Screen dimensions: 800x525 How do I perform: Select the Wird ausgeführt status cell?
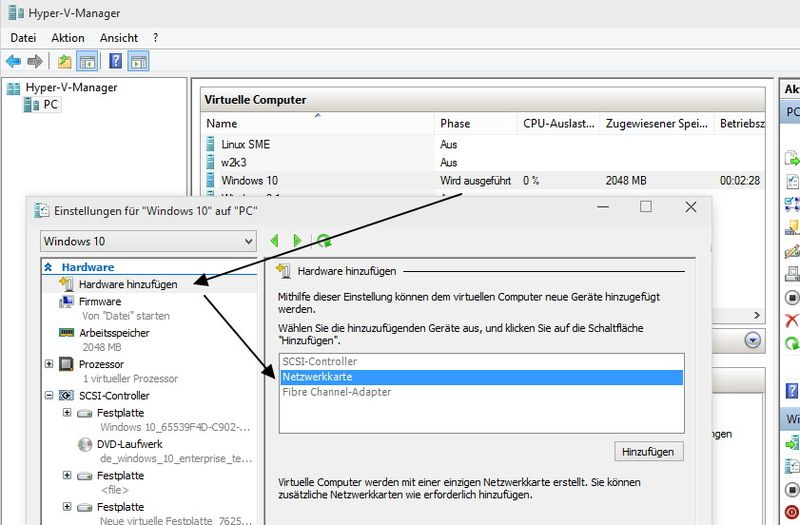pos(475,181)
